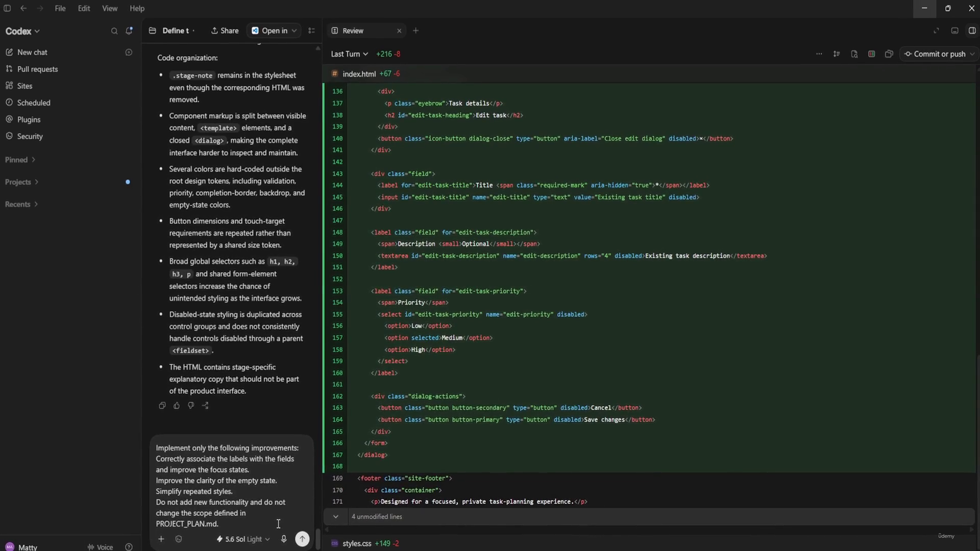This screenshot has height=551, width=980.
Task: Click the fork conversation icon under response
Action: tap(205, 406)
